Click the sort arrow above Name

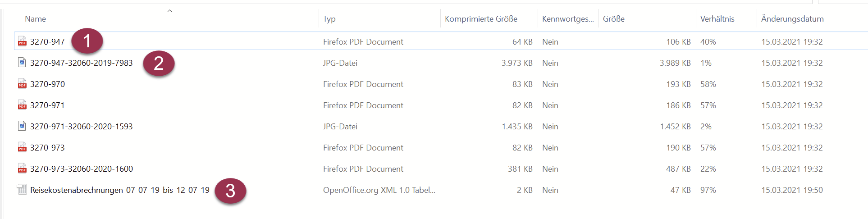tap(170, 11)
